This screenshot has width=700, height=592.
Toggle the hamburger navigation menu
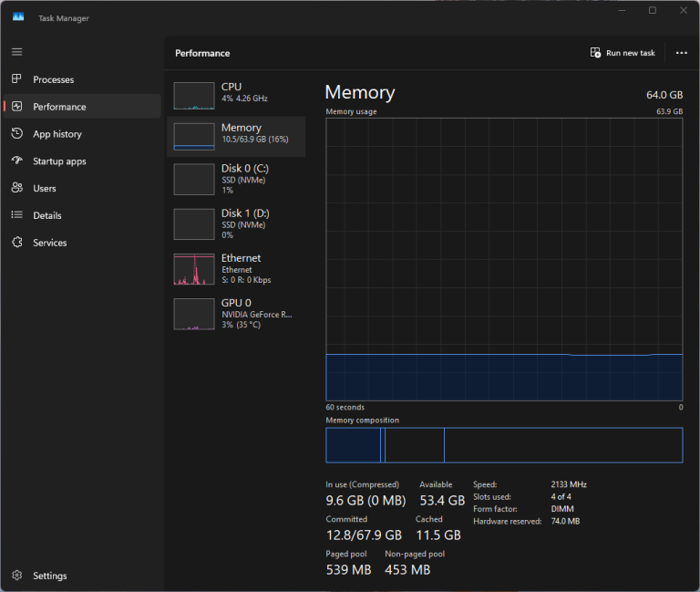click(x=16, y=52)
